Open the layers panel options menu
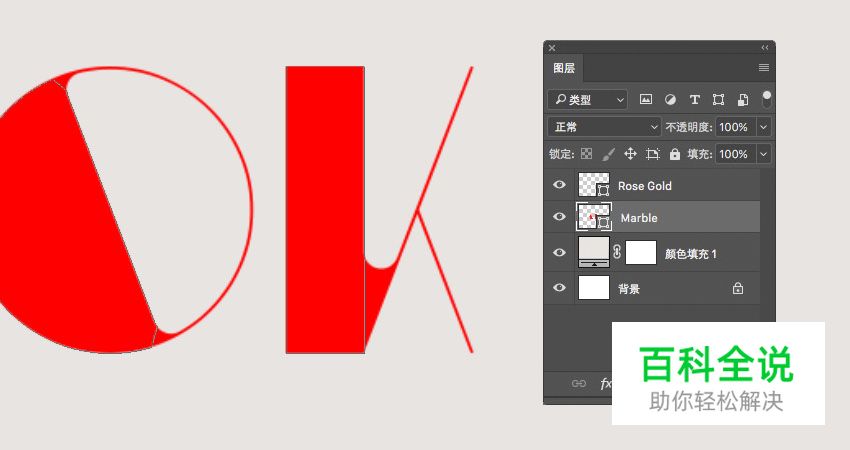850x450 pixels. [764, 68]
